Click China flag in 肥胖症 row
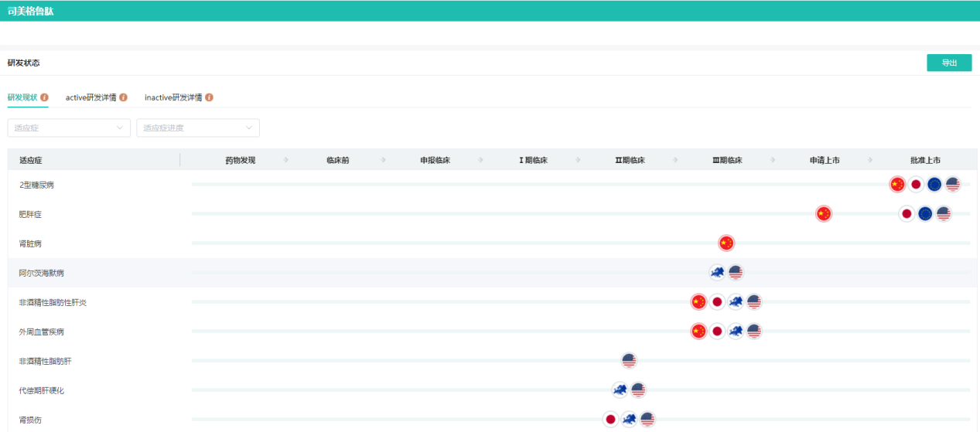This screenshot has height=432, width=980. pyautogui.click(x=824, y=213)
